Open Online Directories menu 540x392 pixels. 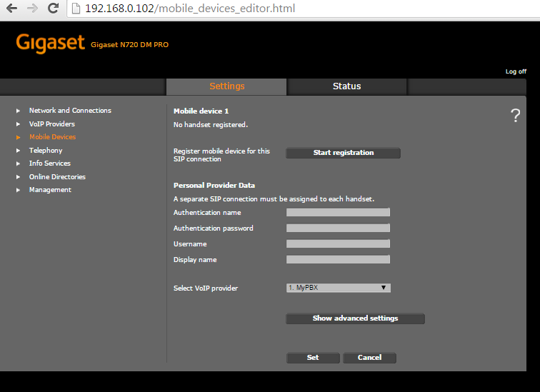tap(57, 177)
